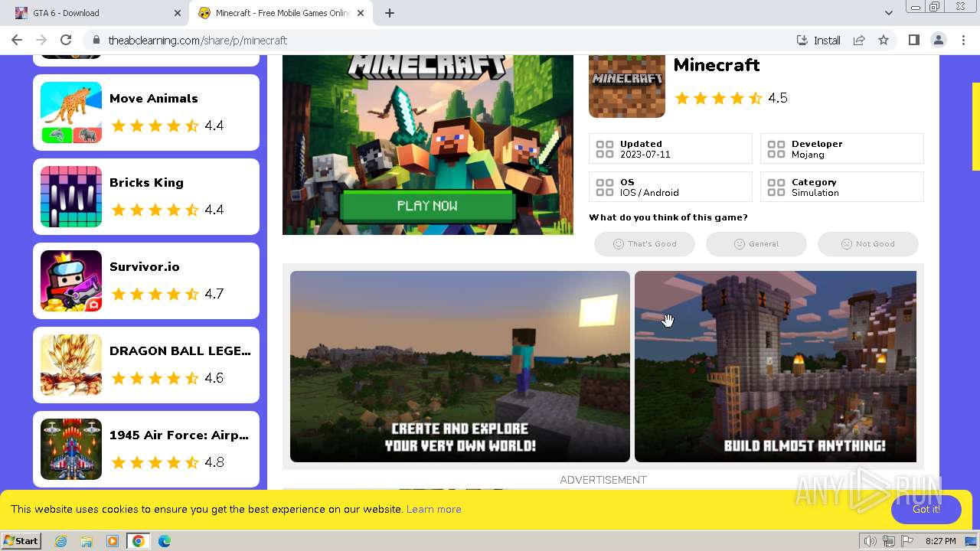
Task: Click the Bricks King title
Action: pos(146,182)
